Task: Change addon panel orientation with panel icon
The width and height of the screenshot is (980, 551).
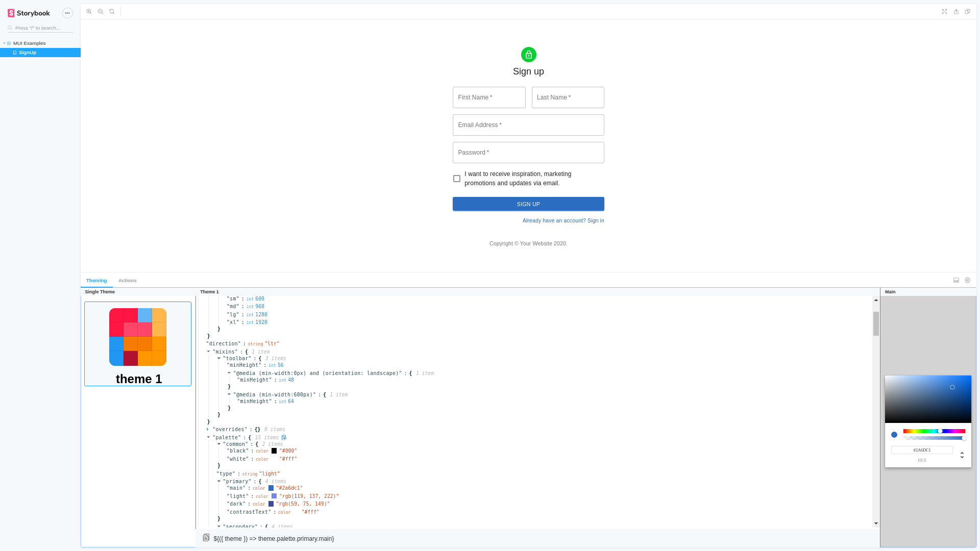Action: coord(956,280)
